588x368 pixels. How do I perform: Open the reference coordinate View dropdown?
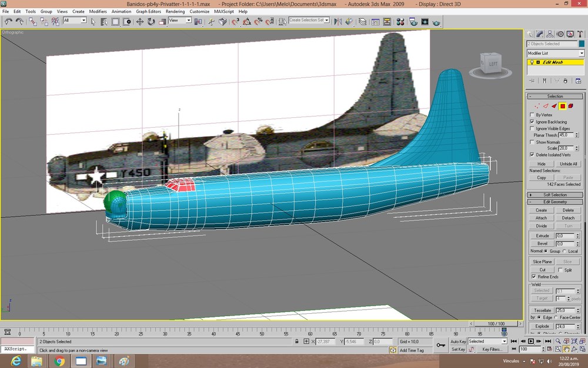pyautogui.click(x=180, y=21)
